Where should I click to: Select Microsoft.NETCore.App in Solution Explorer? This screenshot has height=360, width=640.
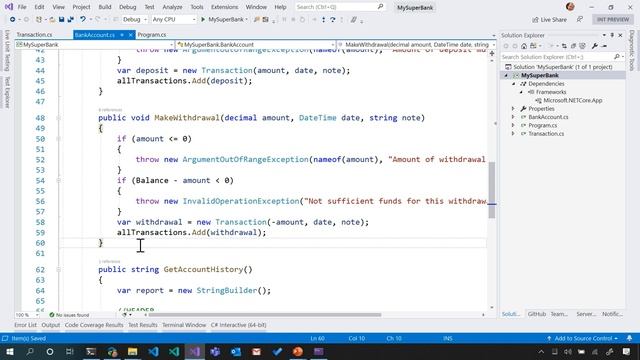pyautogui.click(x=572, y=100)
